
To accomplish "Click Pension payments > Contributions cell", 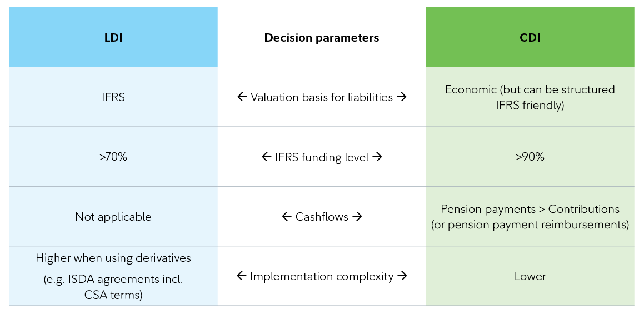I will pos(530,217).
